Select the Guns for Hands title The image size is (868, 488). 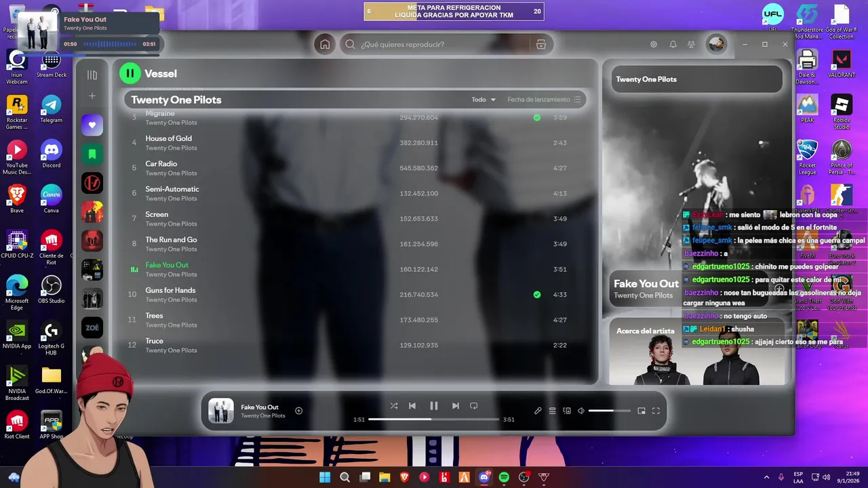[170, 290]
